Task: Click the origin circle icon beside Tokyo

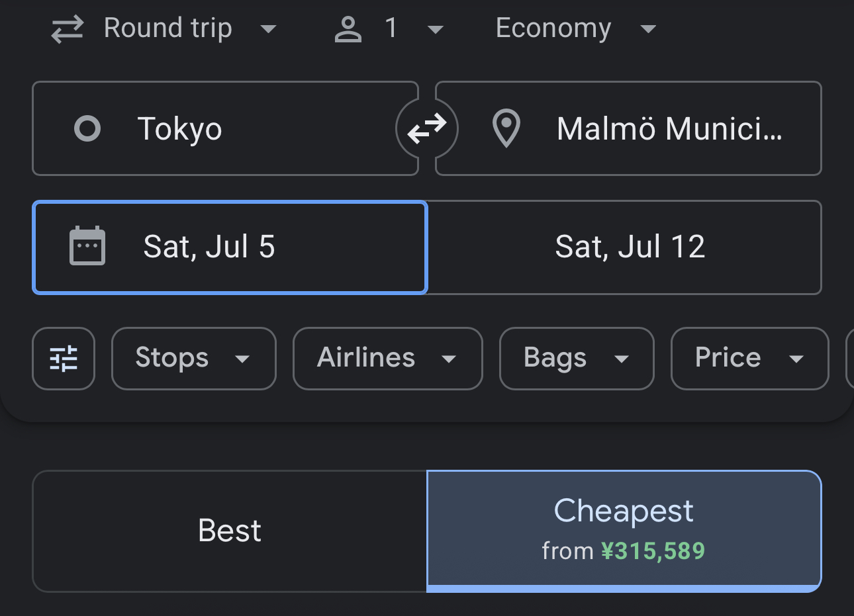Action: (87, 128)
